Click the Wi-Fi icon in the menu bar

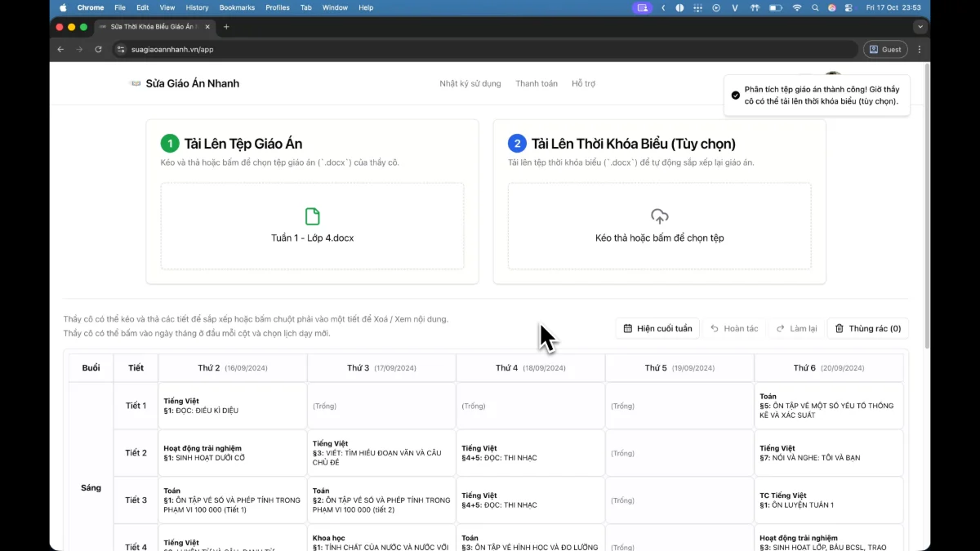(796, 7)
